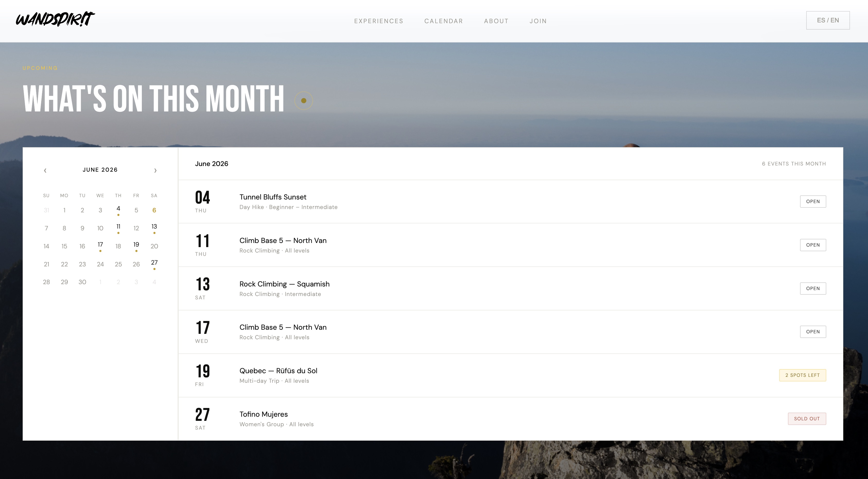Click the large '27' event date number

203,415
